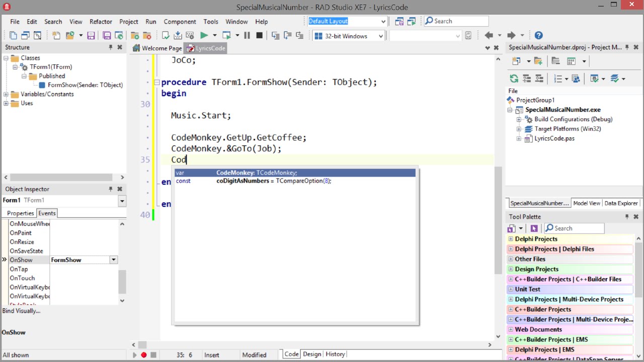Open Help with blue question icon

point(538,36)
